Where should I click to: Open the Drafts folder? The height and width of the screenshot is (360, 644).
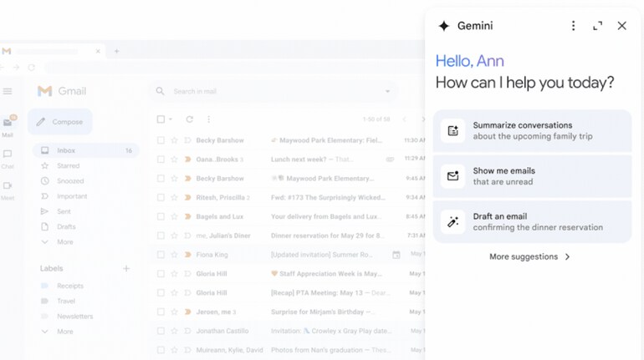(66, 226)
